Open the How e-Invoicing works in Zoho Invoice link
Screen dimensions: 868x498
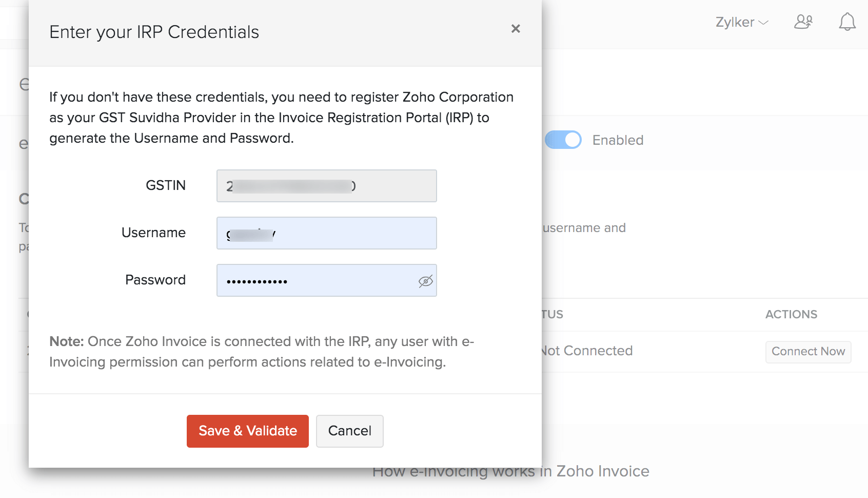tap(511, 471)
